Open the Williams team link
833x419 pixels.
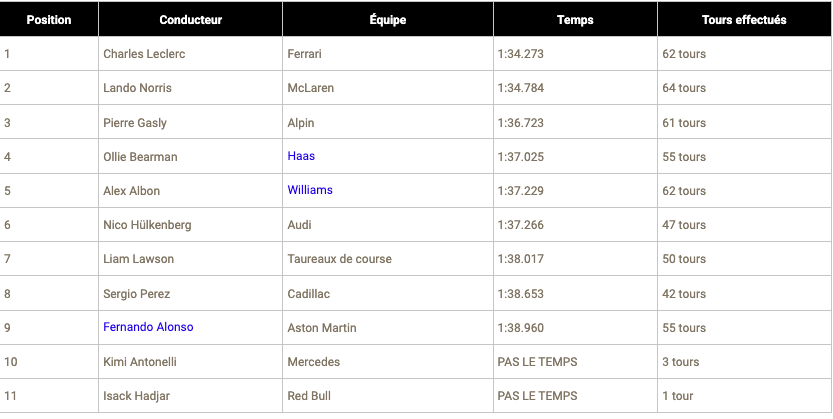[310, 190]
